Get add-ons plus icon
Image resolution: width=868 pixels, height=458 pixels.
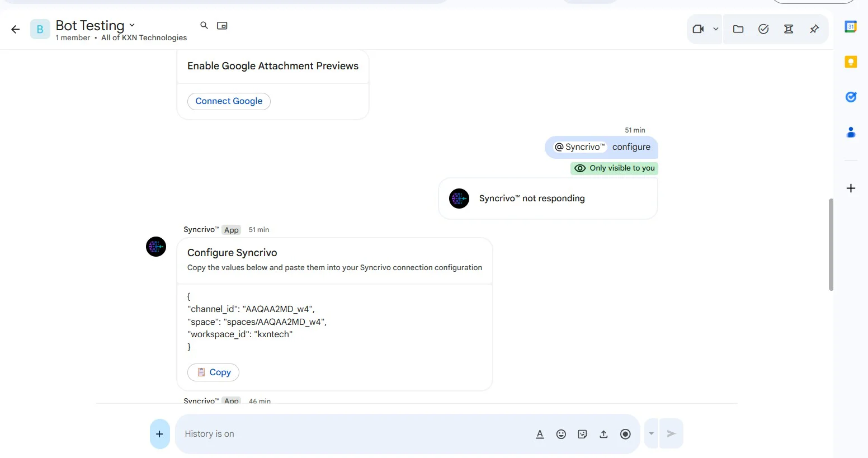tap(851, 188)
